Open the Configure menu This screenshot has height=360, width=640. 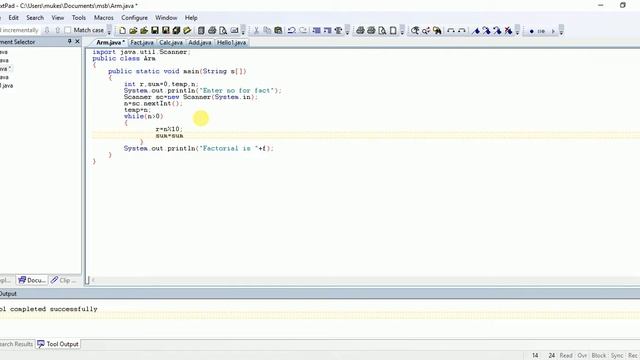[x=134, y=18]
